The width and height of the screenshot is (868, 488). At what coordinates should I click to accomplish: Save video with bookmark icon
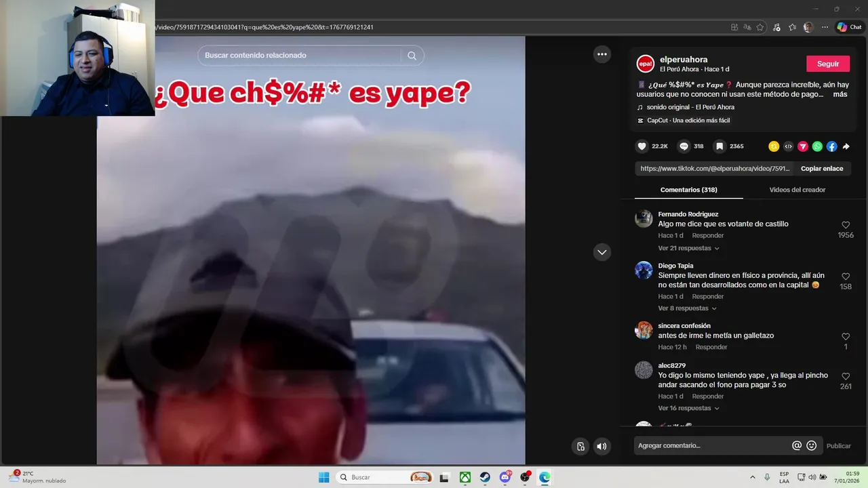pyautogui.click(x=719, y=146)
